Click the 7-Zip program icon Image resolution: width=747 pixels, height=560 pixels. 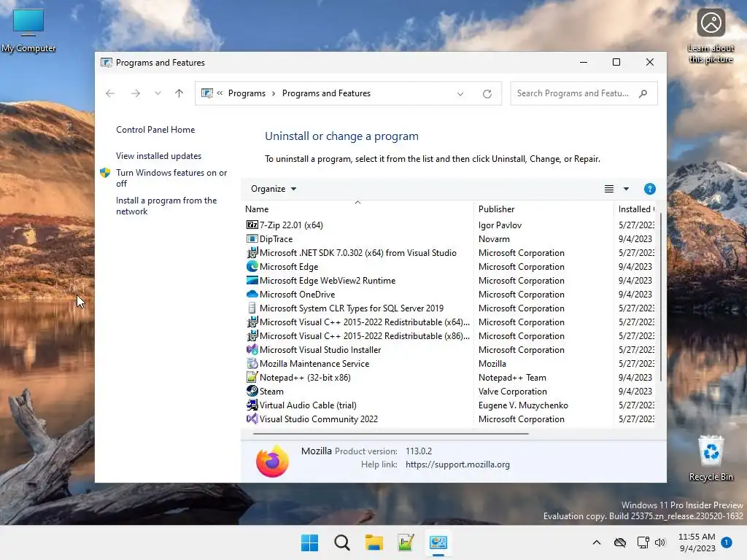[x=252, y=225]
